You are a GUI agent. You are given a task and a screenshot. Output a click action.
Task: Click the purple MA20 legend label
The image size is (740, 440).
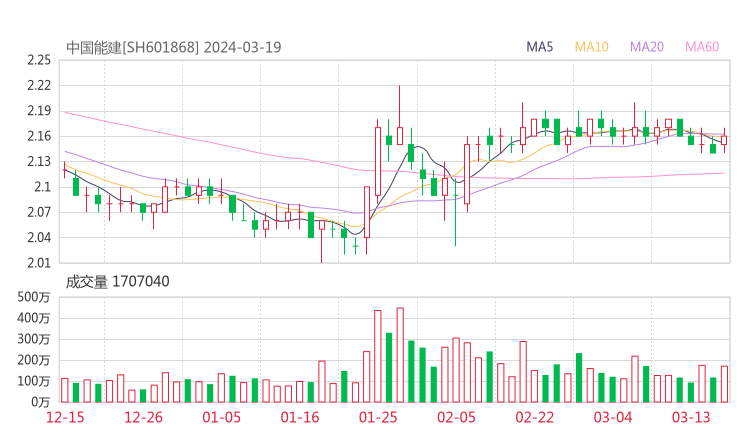pos(647,47)
